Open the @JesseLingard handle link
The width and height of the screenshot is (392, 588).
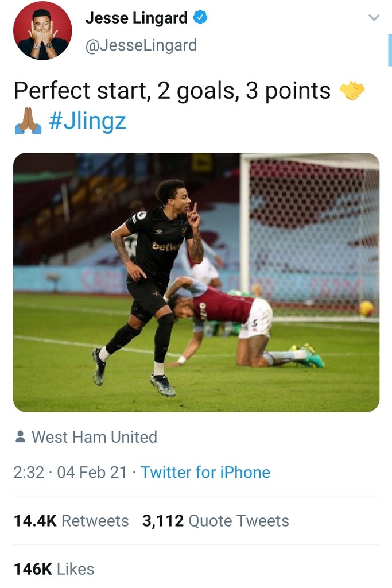pyautogui.click(x=141, y=45)
